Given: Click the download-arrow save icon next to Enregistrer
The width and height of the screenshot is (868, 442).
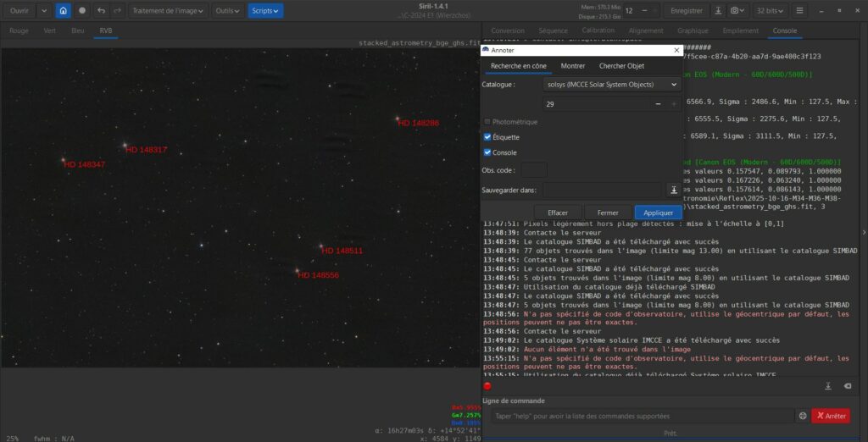Looking at the screenshot, I should 719,11.
